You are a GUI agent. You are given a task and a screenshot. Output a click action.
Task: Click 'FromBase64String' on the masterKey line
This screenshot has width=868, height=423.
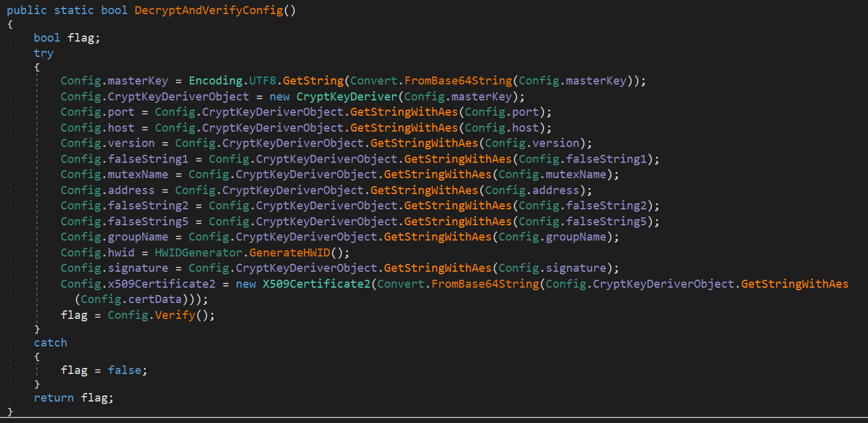tap(458, 81)
